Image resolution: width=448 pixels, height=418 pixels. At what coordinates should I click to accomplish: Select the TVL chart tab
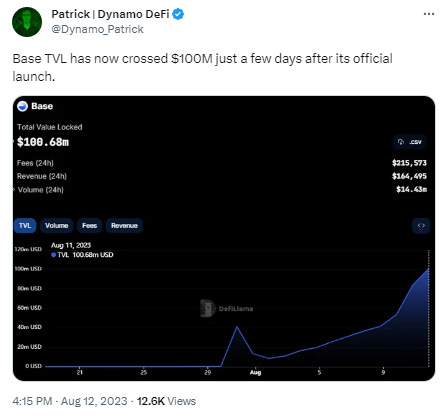click(x=25, y=226)
